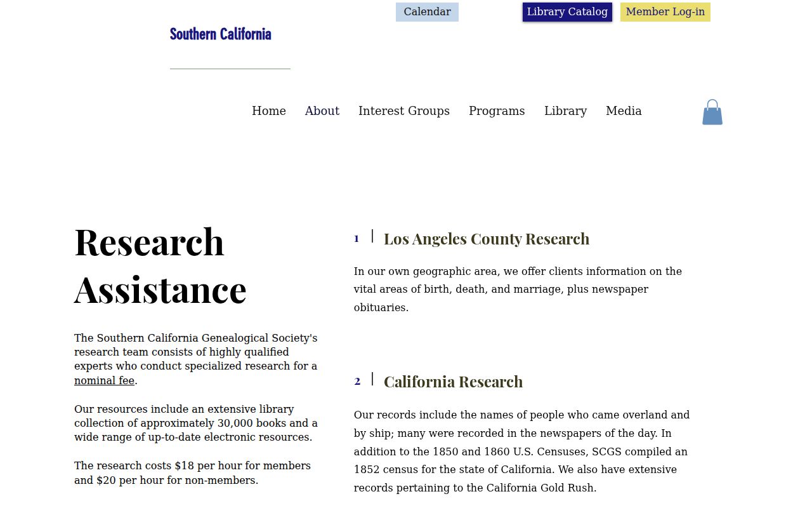812x508 pixels.
Task: Open the About menu item
Action: click(322, 111)
